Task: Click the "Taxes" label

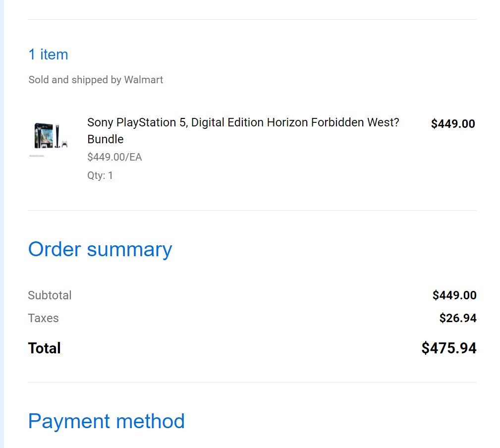Action: (43, 318)
